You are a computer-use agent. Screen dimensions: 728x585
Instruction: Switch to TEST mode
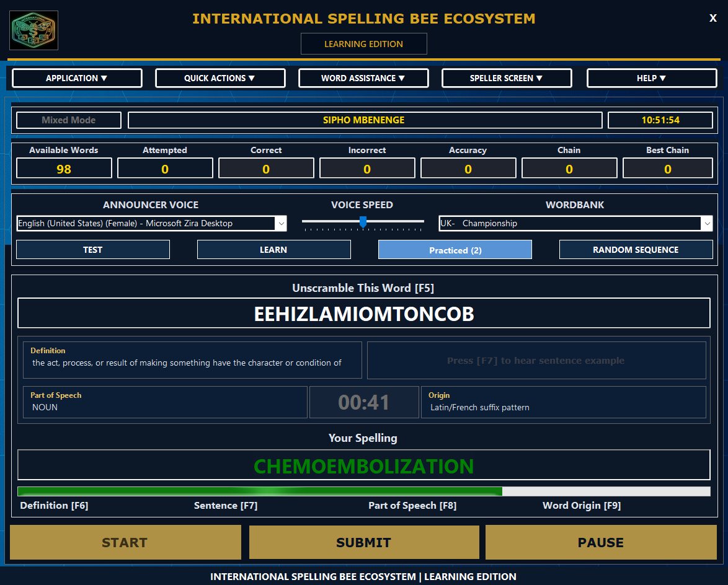coord(93,250)
